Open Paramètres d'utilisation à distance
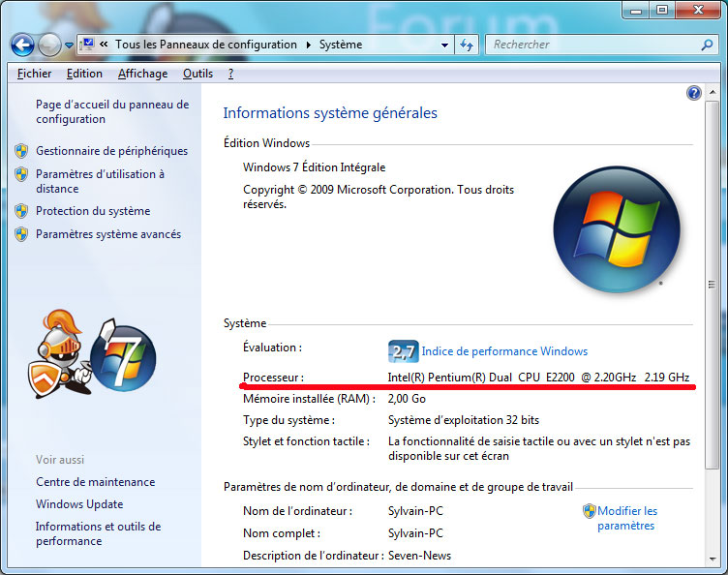Viewport: 728px width, 575px height. (101, 181)
